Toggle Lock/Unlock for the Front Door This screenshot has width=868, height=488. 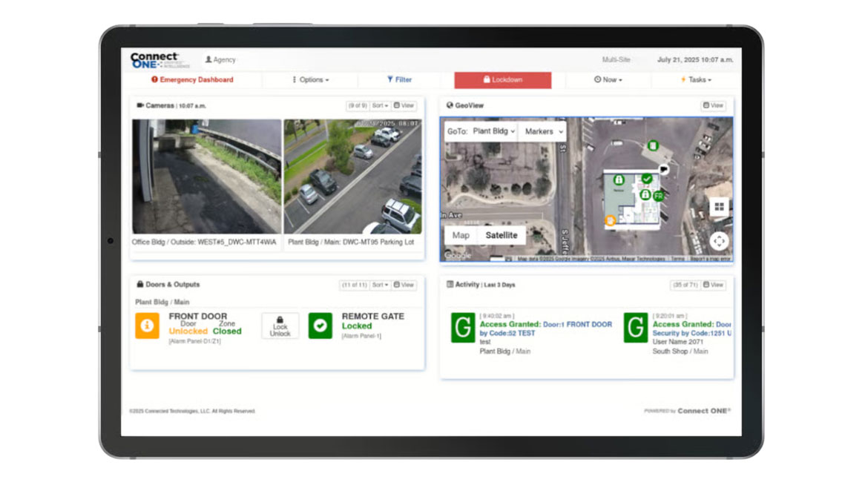point(280,326)
